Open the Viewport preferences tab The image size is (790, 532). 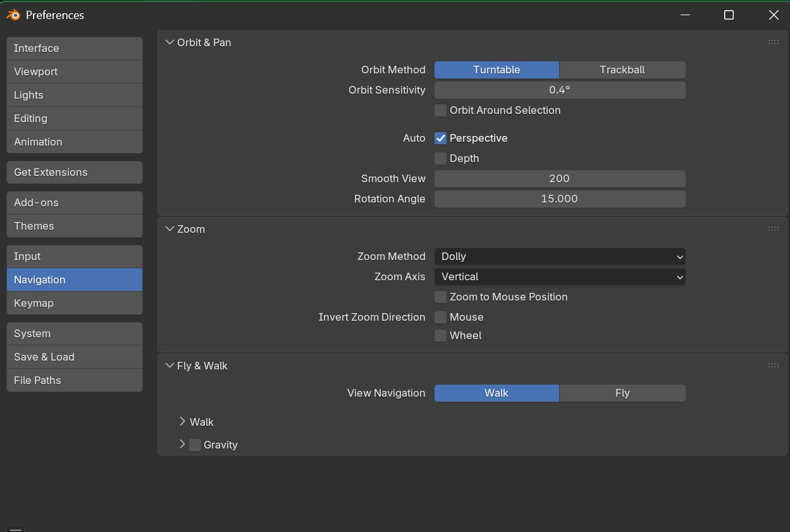[75, 71]
